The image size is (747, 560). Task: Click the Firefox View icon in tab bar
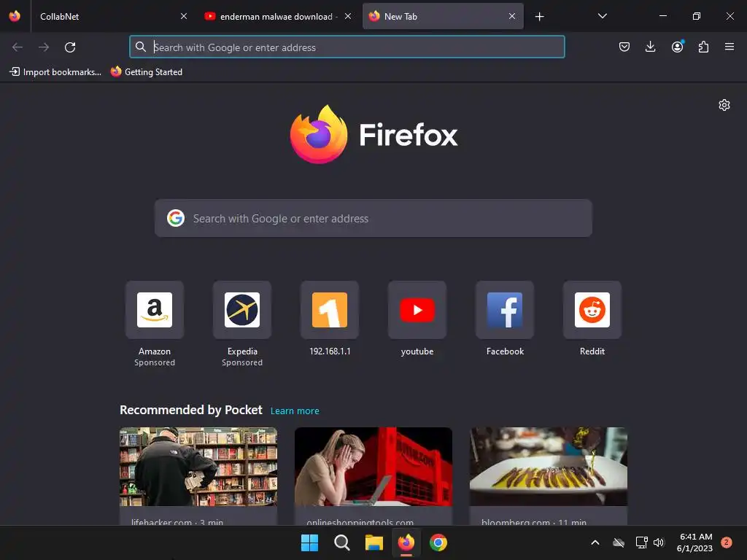[15, 16]
